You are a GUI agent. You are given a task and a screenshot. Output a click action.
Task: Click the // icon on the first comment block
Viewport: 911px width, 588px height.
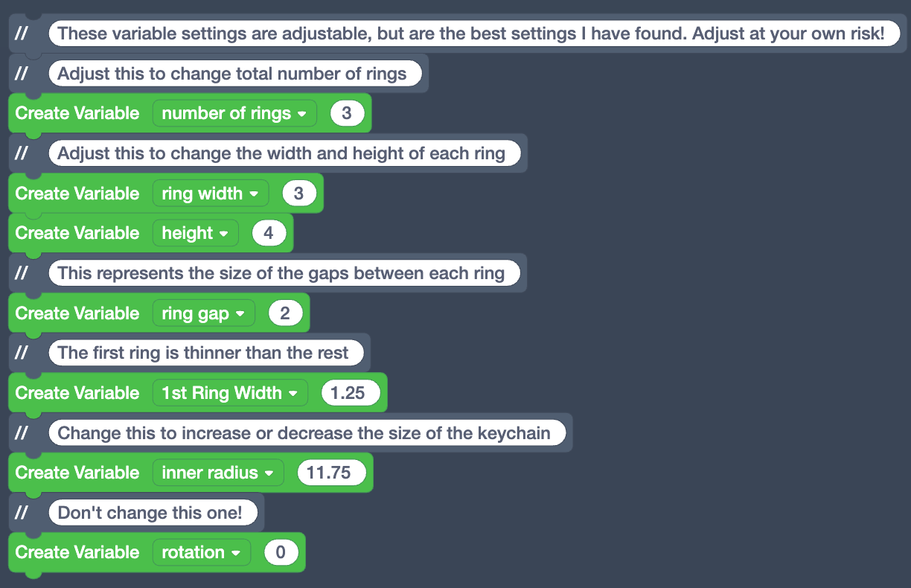click(23, 33)
